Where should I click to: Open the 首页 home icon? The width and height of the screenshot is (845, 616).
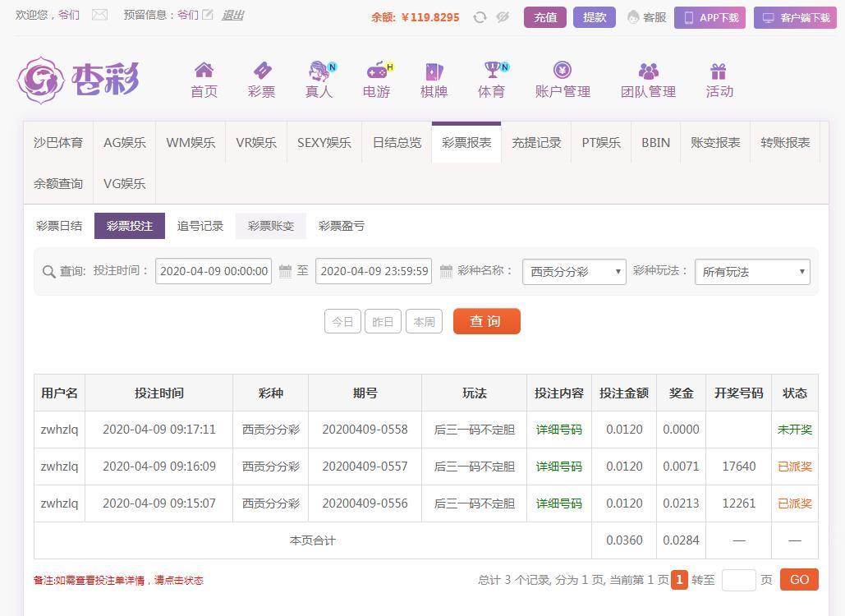pos(204,71)
